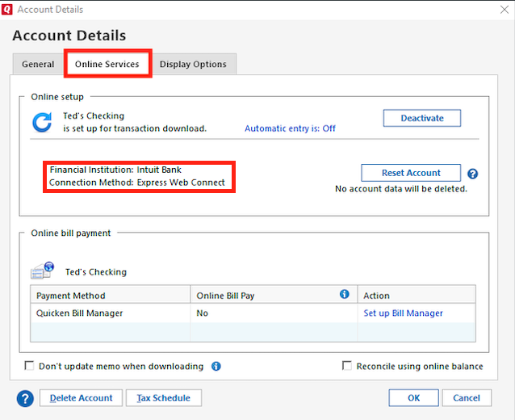The width and height of the screenshot is (515, 420).
Task: Click the blue refresh arrow icon
Action: tap(42, 122)
